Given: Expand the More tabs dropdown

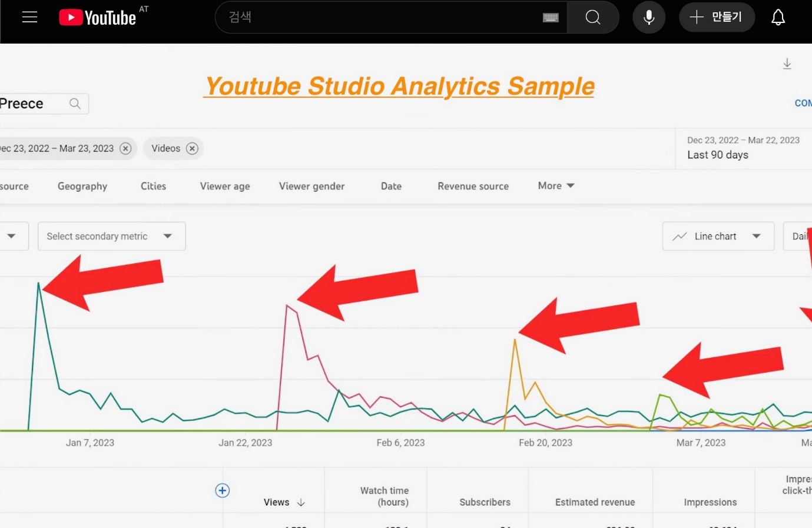Looking at the screenshot, I should click(x=555, y=186).
